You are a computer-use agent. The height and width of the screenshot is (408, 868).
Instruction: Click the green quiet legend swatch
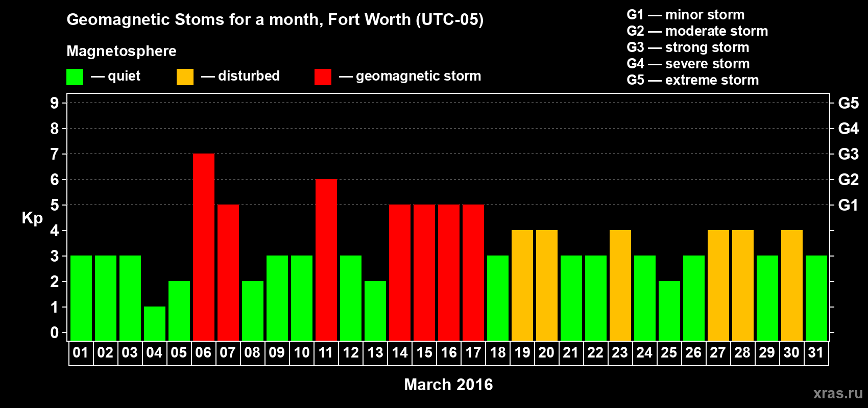tap(75, 77)
